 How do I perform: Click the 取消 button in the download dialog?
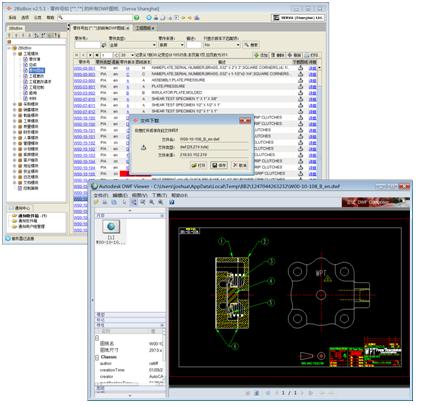240,165
